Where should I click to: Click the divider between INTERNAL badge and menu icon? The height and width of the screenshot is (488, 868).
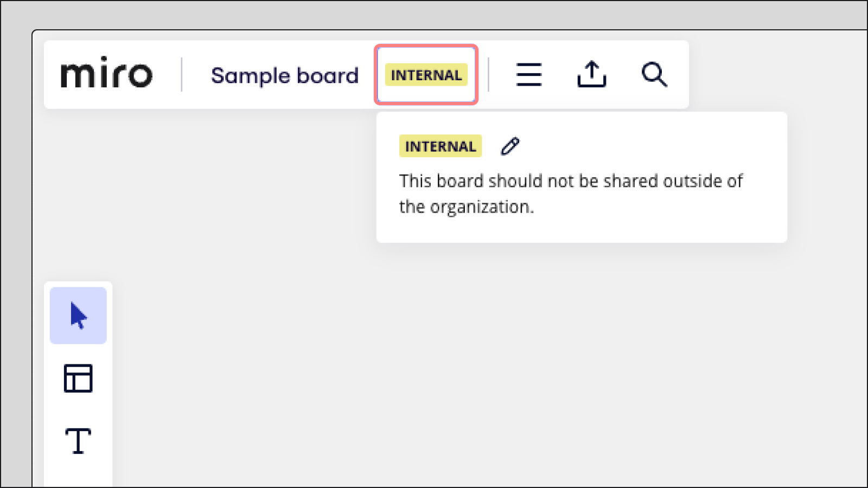pos(489,74)
